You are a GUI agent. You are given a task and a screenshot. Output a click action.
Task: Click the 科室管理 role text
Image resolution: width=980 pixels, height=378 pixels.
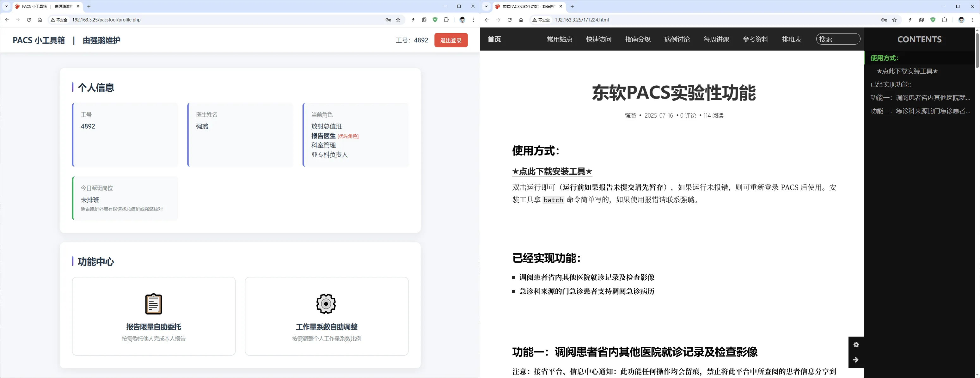click(323, 145)
